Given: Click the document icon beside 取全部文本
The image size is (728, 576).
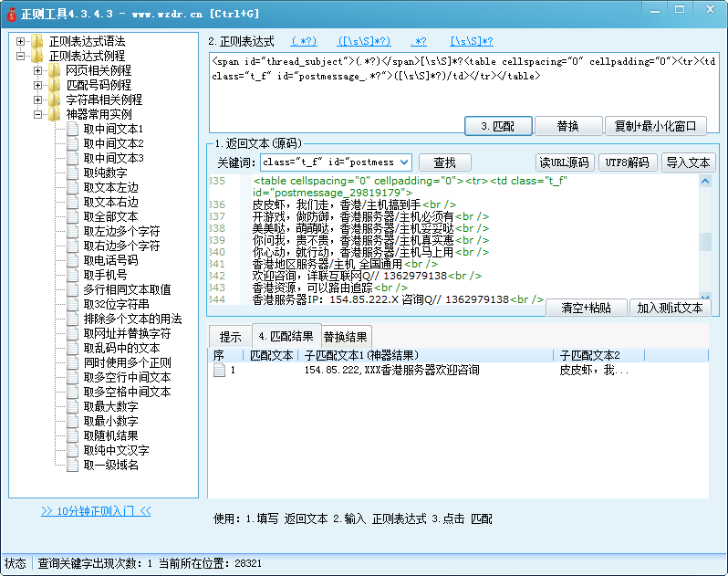Looking at the screenshot, I should (x=72, y=216).
